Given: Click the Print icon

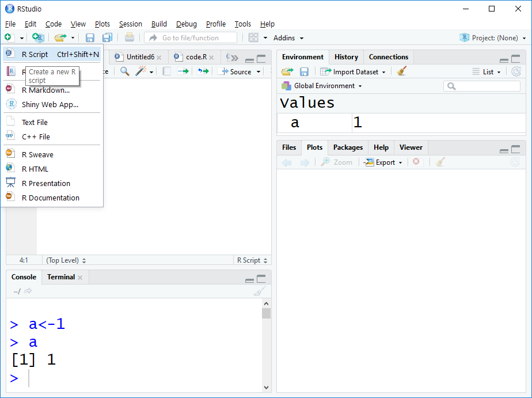Looking at the screenshot, I should click(x=130, y=37).
